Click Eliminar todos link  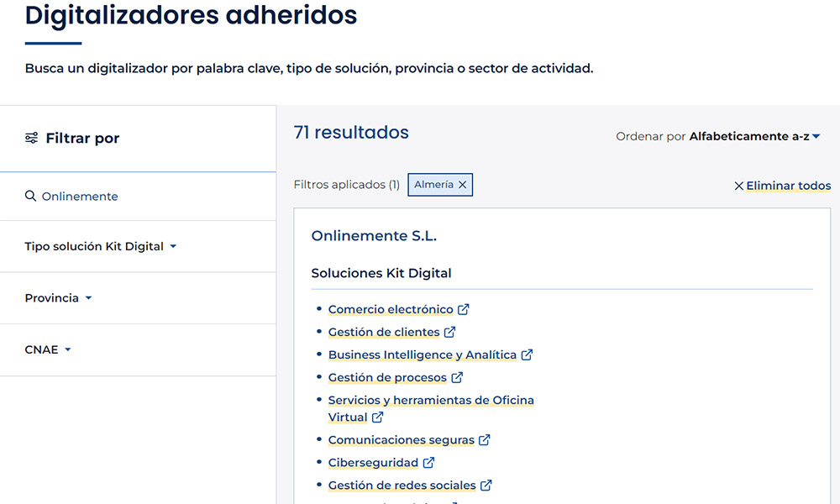(789, 186)
